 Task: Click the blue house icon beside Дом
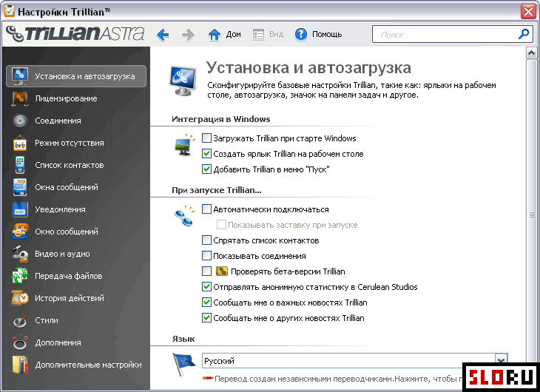pyautogui.click(x=215, y=35)
